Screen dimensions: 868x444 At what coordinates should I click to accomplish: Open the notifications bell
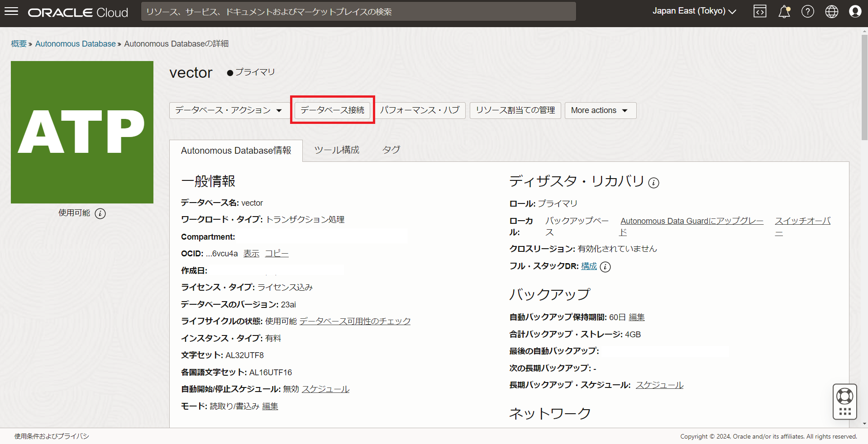784,11
